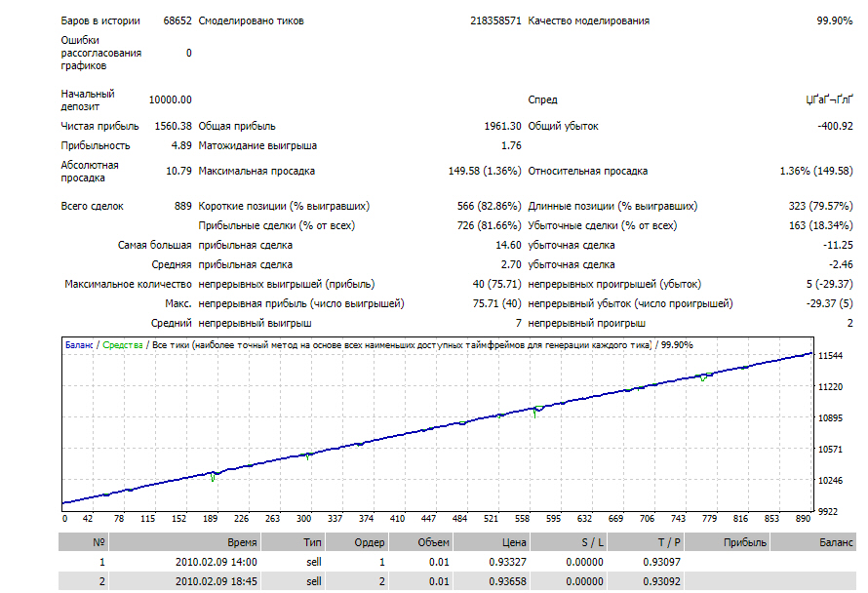Image resolution: width=868 pixels, height=593 pixels.
Task: Click price cell 0.93327
Action: click(x=507, y=562)
